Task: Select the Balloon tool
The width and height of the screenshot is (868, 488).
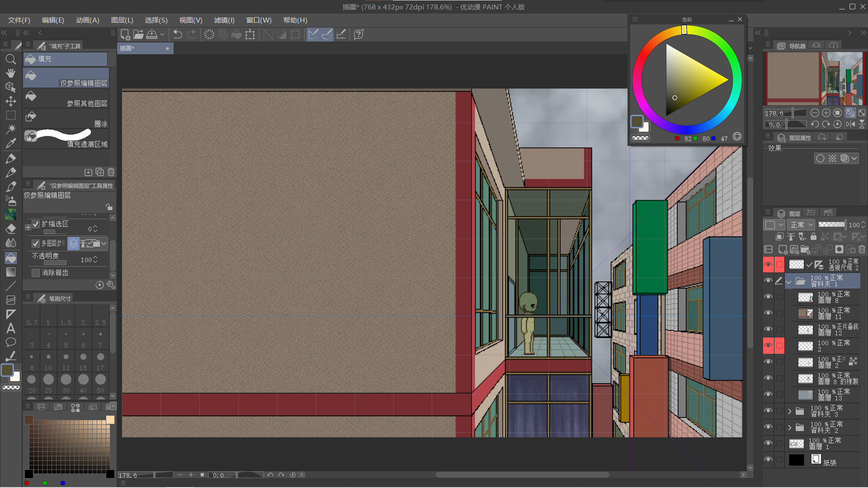Action: tap(11, 342)
